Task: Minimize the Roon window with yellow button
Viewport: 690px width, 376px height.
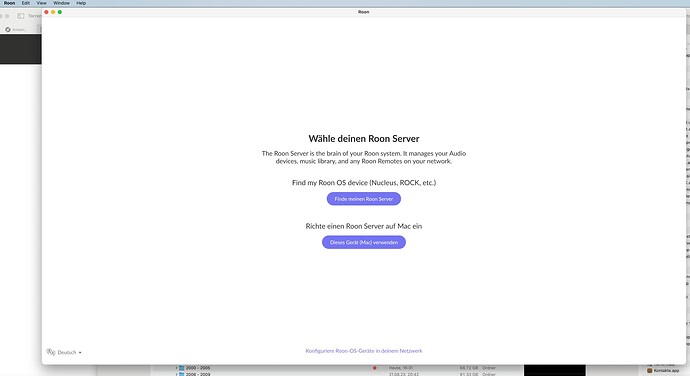Action: (x=53, y=12)
